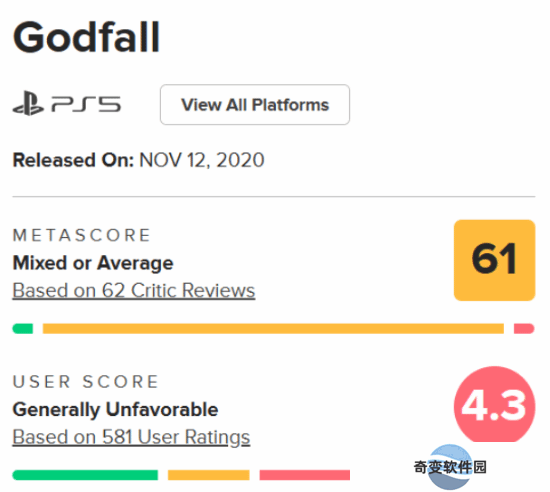The width and height of the screenshot is (550, 492).
Task: Select red negative segment of user bar
Action: 305,475
